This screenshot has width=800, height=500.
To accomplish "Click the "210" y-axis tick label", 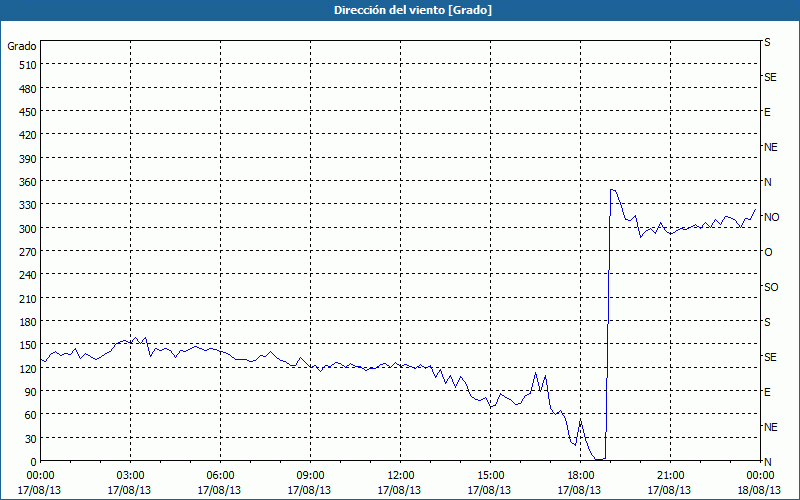I will (x=28, y=298).
